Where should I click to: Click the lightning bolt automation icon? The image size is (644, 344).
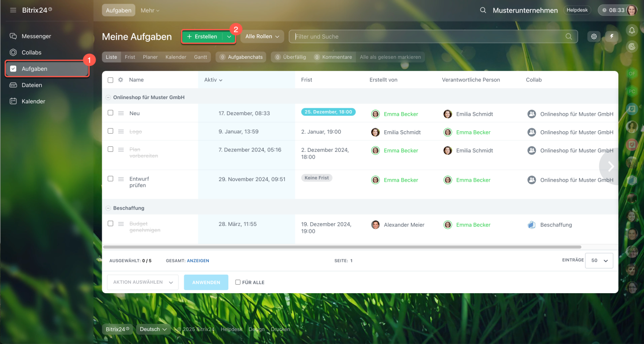612,36
